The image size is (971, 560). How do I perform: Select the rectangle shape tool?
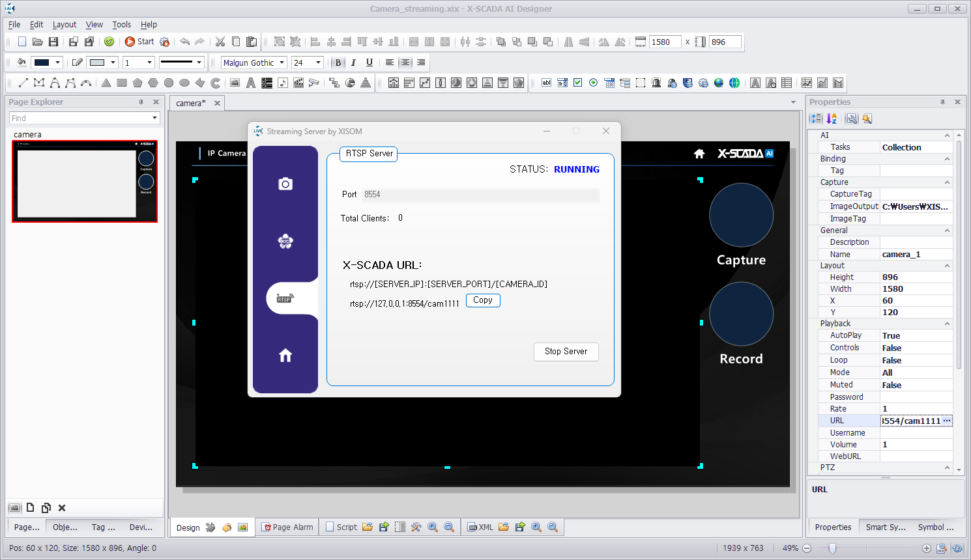[122, 83]
